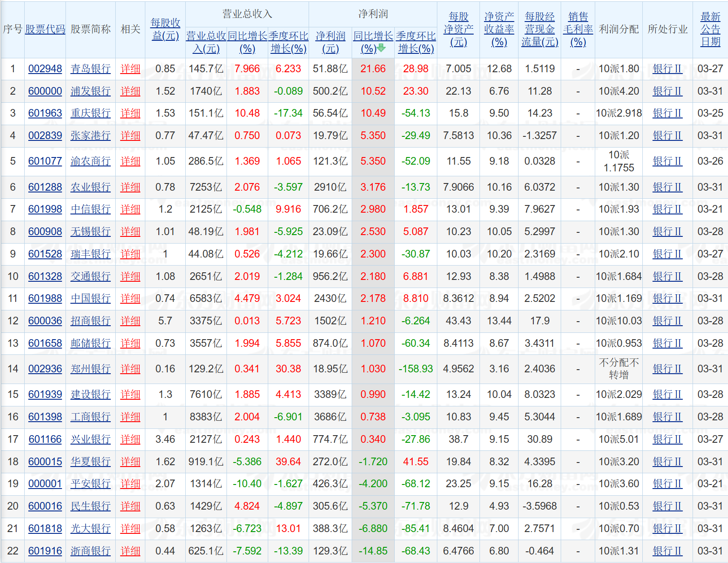Sort by 每股经营现金流量(元) header

coord(540,29)
